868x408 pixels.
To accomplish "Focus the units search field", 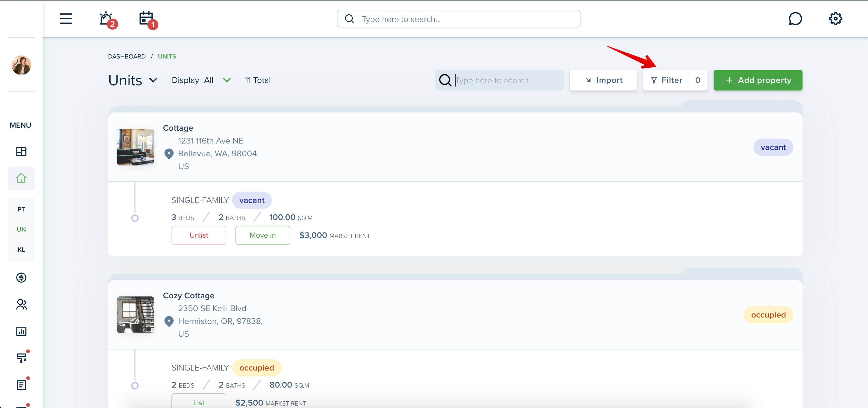I will pyautogui.click(x=499, y=80).
